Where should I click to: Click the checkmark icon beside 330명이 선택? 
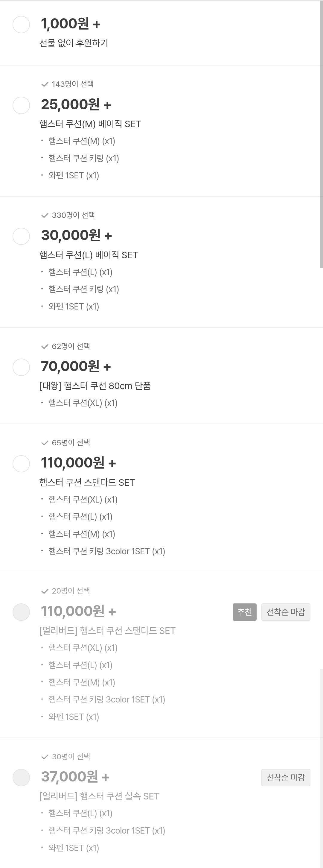pyautogui.click(x=45, y=215)
